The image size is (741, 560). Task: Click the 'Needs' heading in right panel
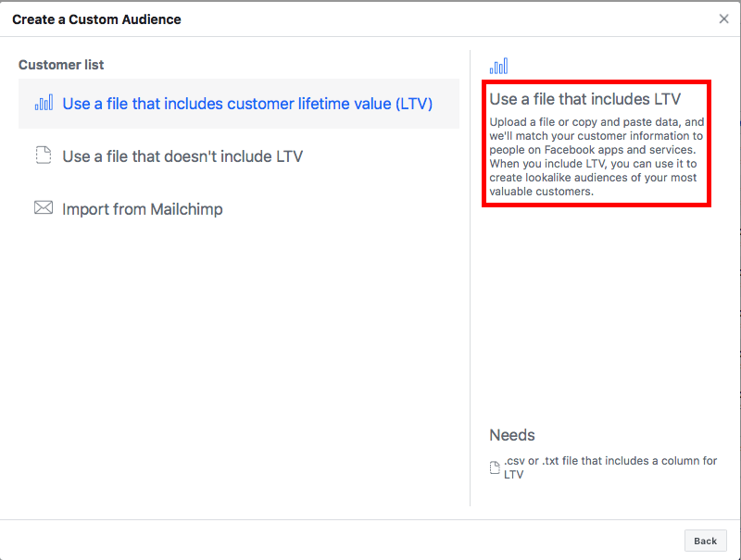tap(512, 435)
